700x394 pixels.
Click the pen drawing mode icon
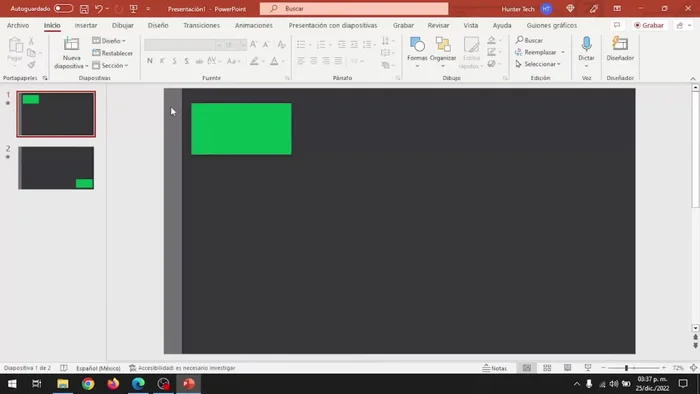593,8
